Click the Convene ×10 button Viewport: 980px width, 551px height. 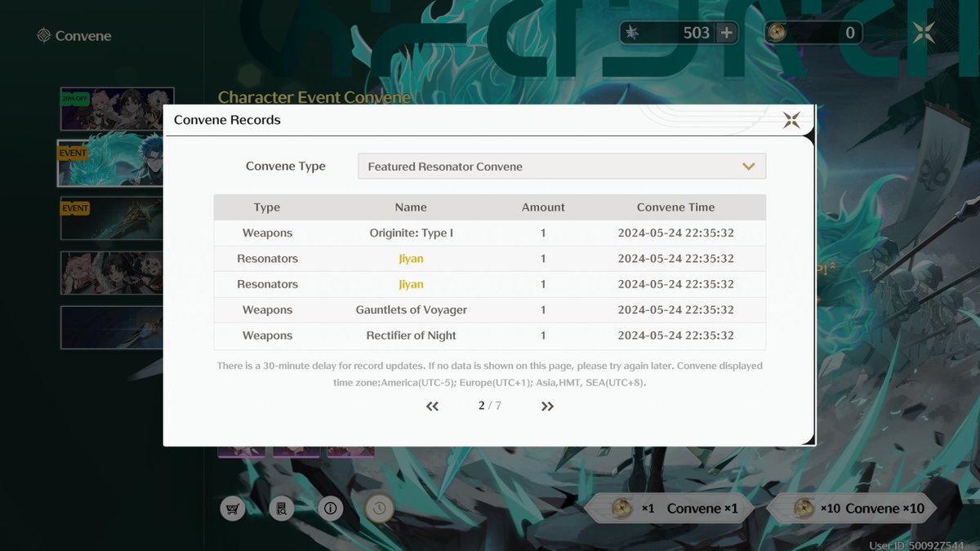[851, 509]
